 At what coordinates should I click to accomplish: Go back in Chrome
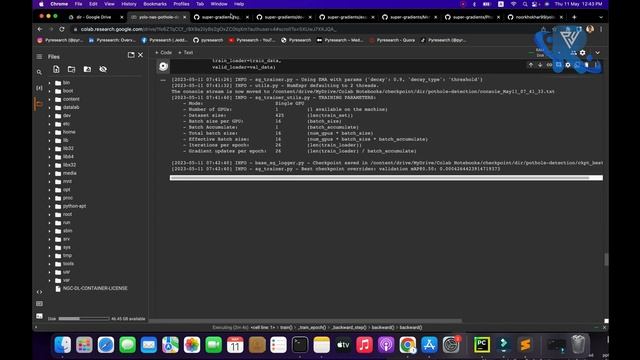pos(40,29)
